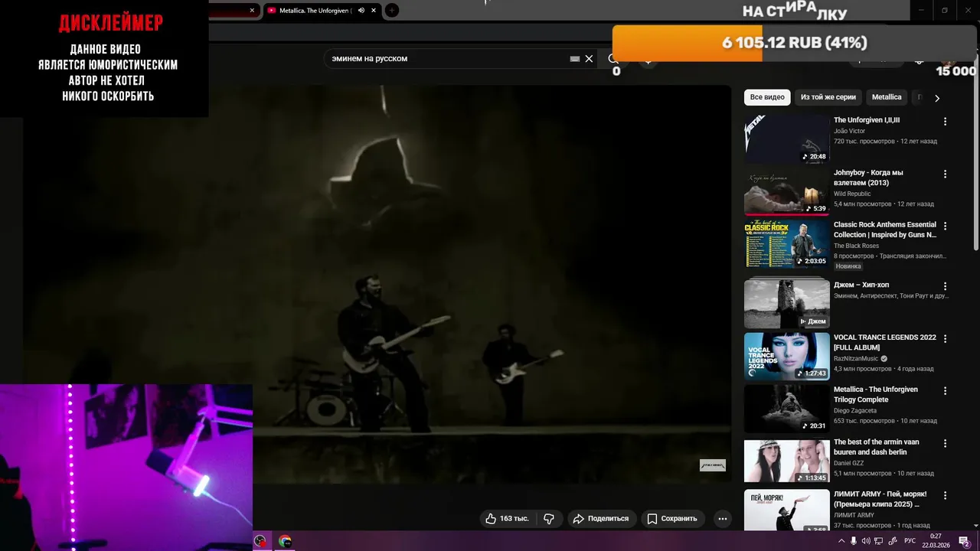Open the ЛИМИТ ARMY - Пей, моряк! thumbnail
The height and width of the screenshot is (551, 980).
pos(787,510)
